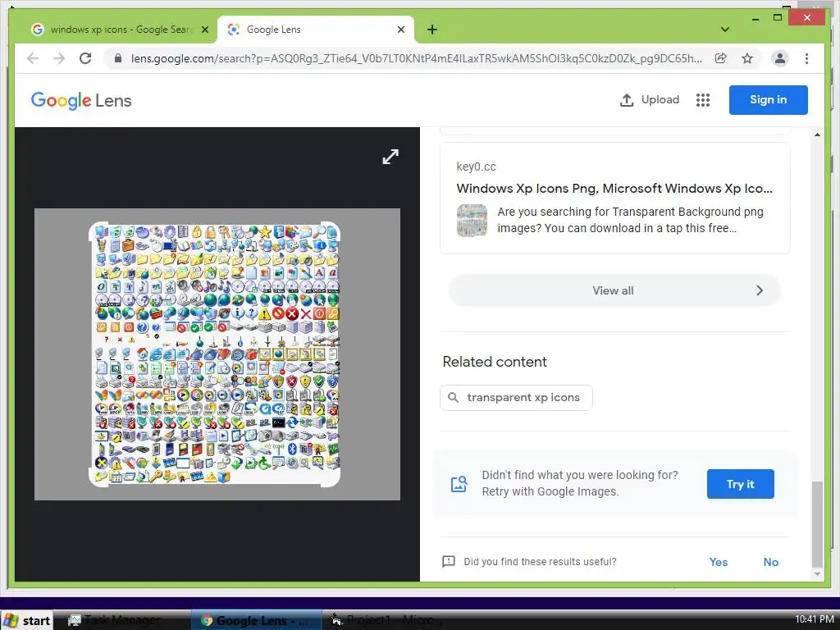
Task: Click the XP icons image selection area
Action: [x=214, y=354]
